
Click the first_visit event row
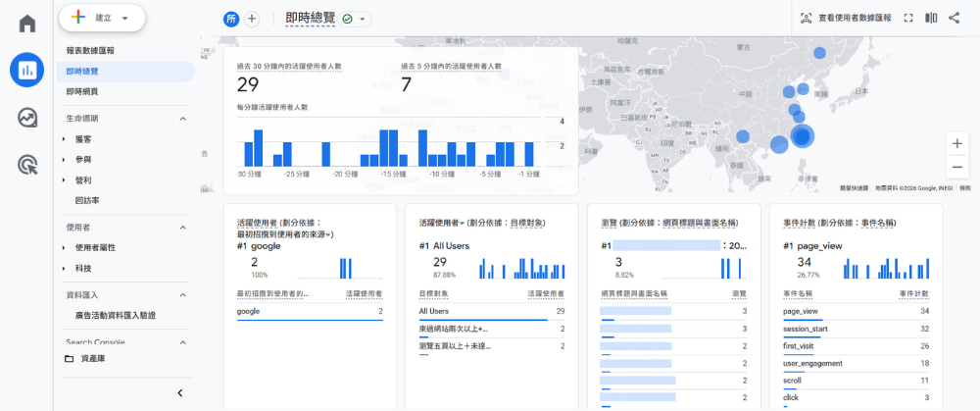coord(857,346)
